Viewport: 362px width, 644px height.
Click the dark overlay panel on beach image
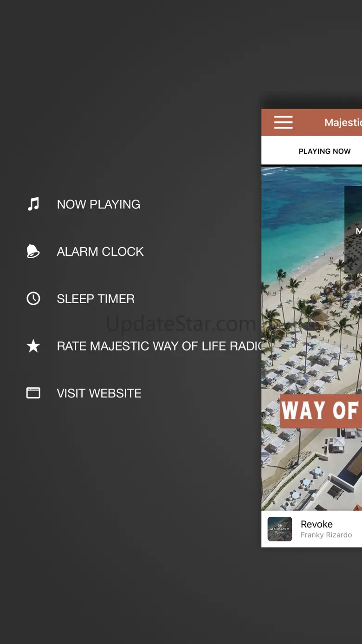[x=353, y=230]
